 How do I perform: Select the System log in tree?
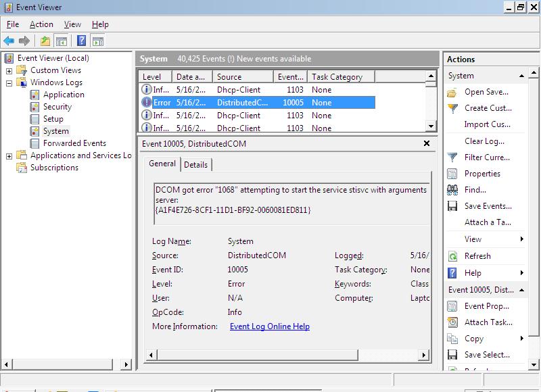pos(56,131)
